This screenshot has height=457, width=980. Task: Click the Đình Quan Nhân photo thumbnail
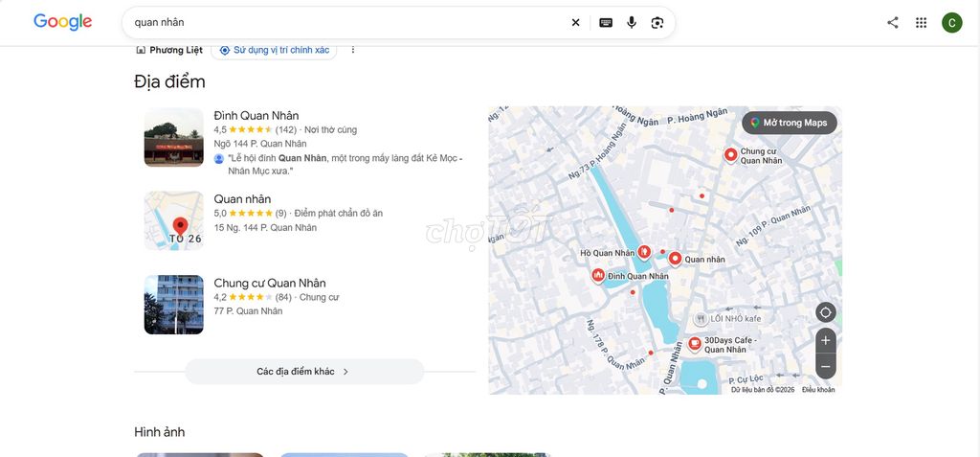(x=174, y=137)
